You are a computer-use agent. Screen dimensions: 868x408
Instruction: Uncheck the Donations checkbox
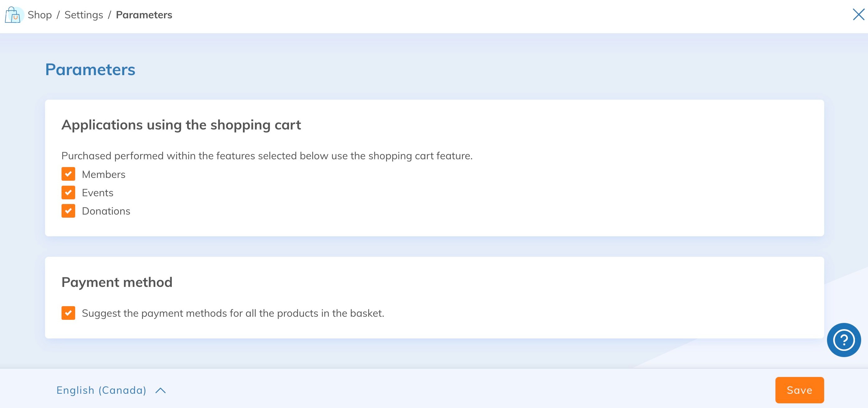(x=68, y=211)
